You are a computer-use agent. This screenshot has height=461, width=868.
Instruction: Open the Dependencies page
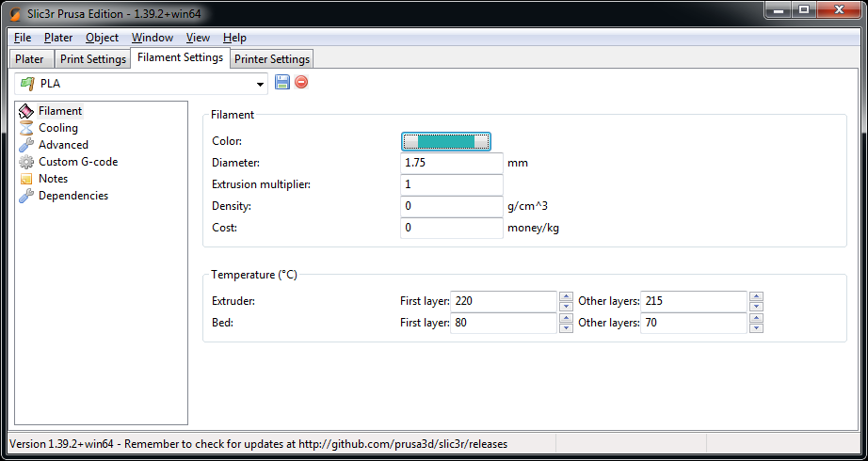pos(73,196)
